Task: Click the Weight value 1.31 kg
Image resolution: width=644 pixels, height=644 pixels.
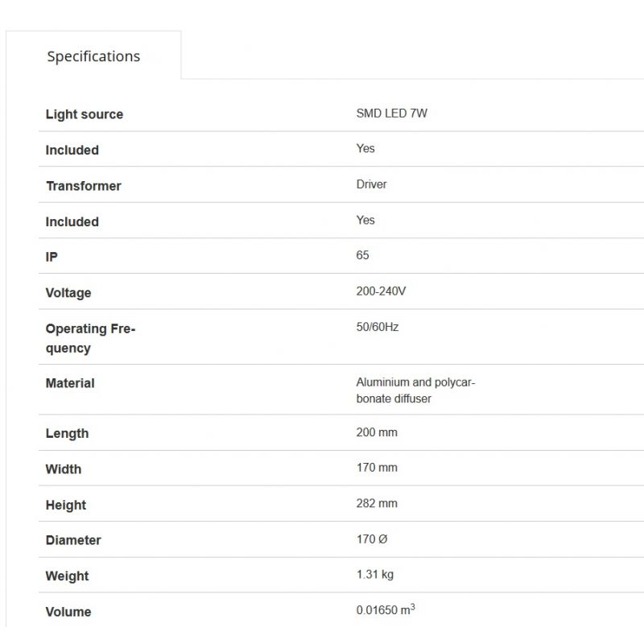Action: [x=374, y=575]
